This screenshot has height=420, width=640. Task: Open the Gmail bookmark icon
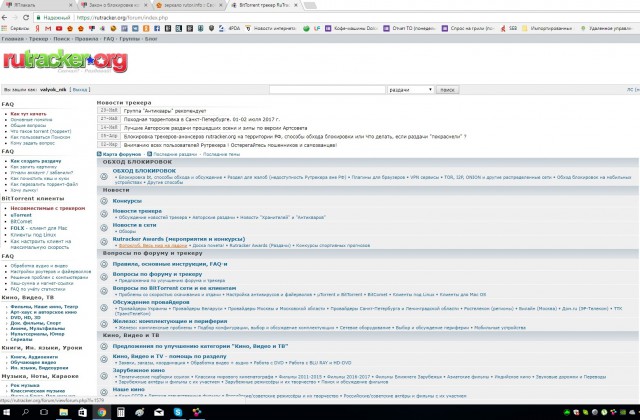tap(48, 28)
